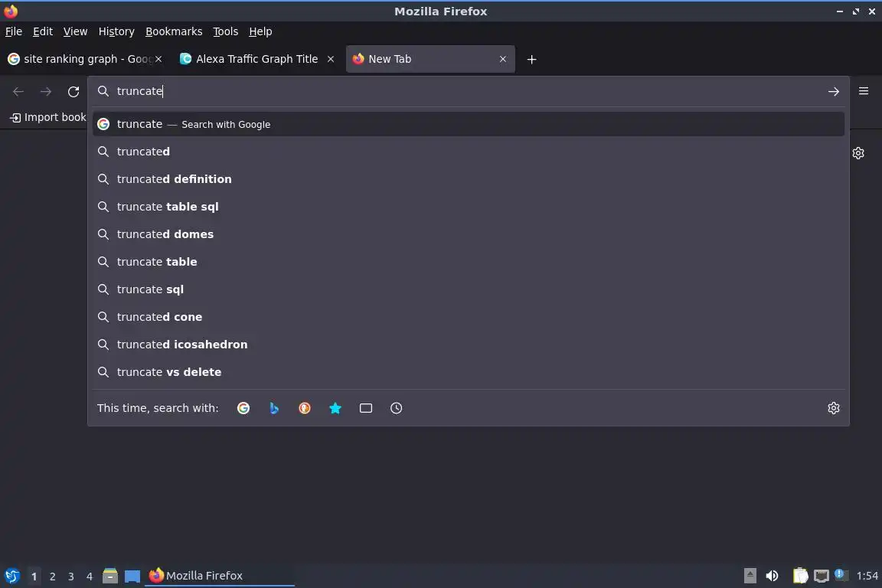Choose 'truncated icosahedron' suggestion

468,345
